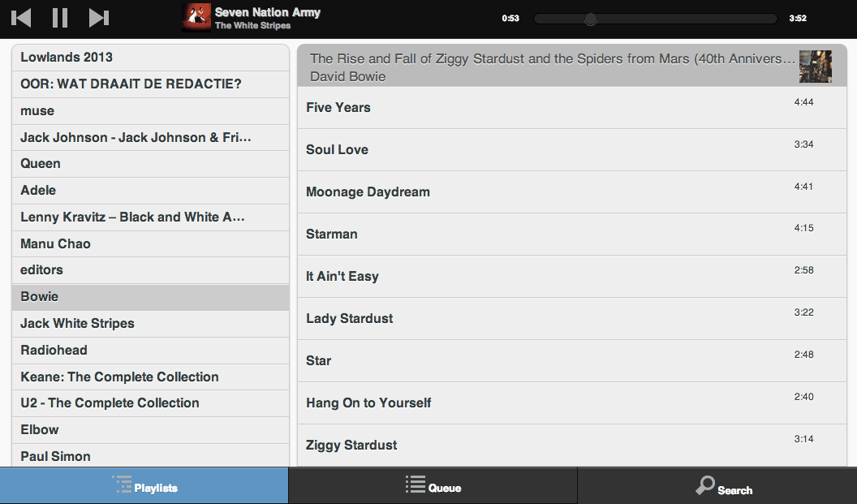Open the Playlists tab
Viewport: 857px width, 504px height.
coord(144,486)
